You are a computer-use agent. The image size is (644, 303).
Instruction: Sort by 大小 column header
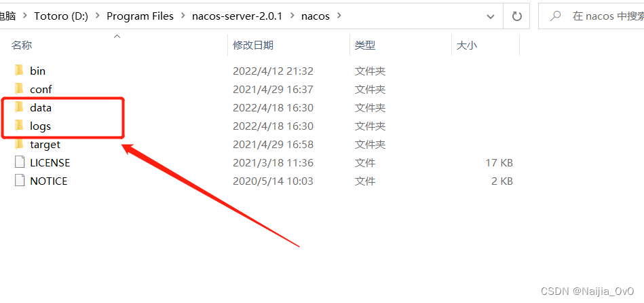(x=467, y=46)
